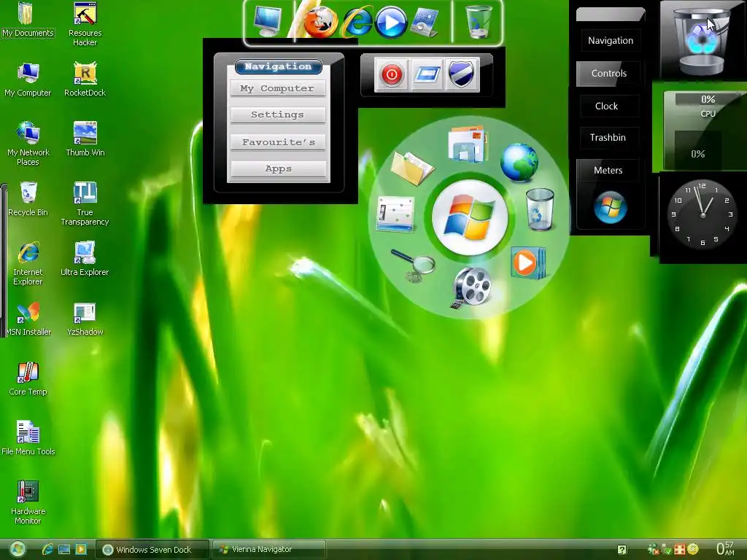Click the blue control panel icon in the top dock

(x=425, y=23)
